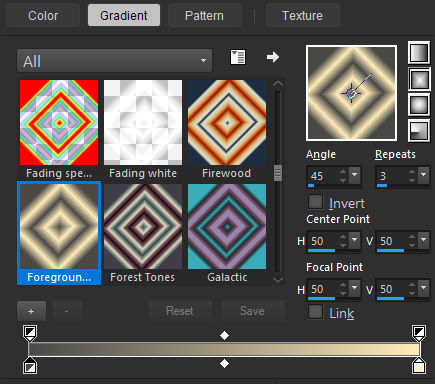The height and width of the screenshot is (384, 435).
Task: Select the Rectangular gradient style icon
Action: pos(419,79)
